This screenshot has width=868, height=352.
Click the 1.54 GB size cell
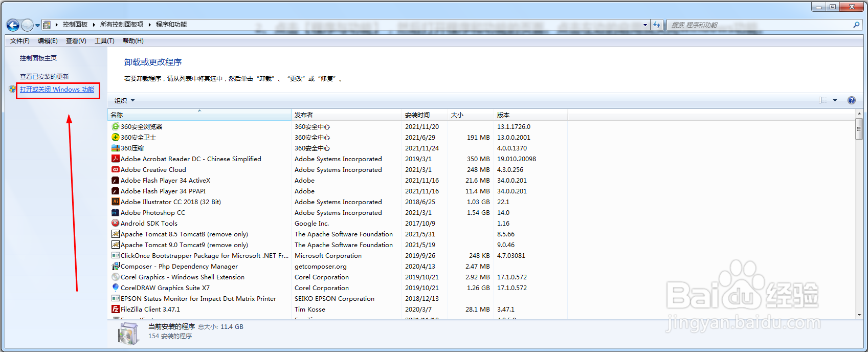tap(478, 212)
